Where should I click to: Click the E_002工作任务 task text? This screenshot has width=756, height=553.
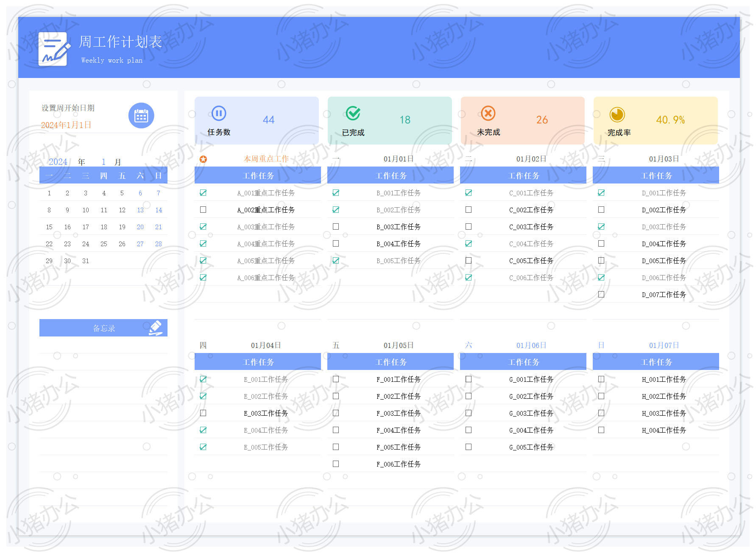tap(266, 396)
